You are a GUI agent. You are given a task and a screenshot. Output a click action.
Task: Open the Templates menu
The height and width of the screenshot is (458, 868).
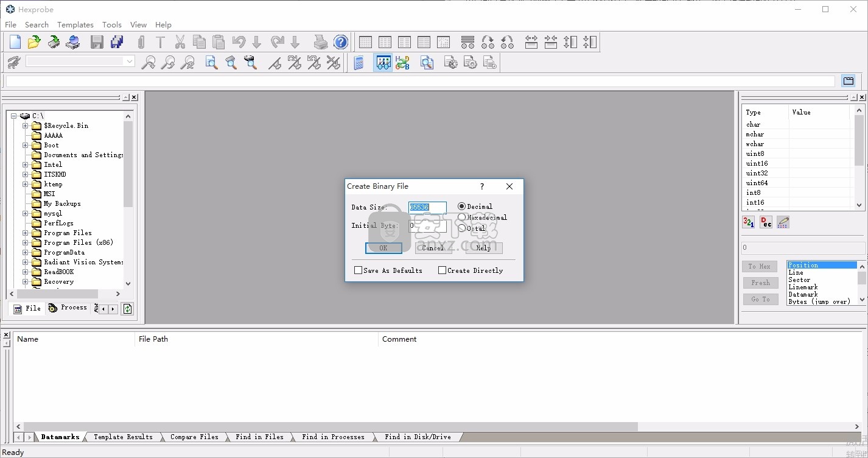75,25
